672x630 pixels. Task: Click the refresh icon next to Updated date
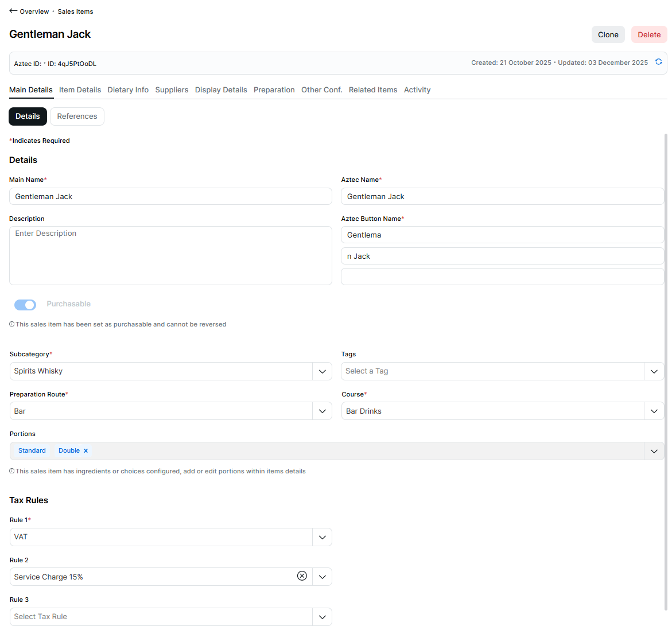coord(658,62)
